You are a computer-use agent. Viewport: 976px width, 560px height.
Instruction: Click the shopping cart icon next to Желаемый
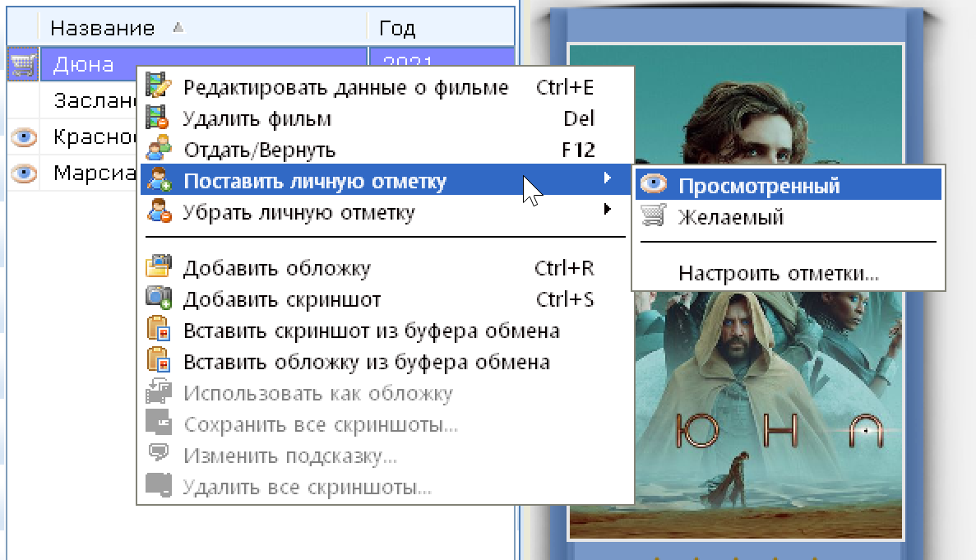pos(654,216)
